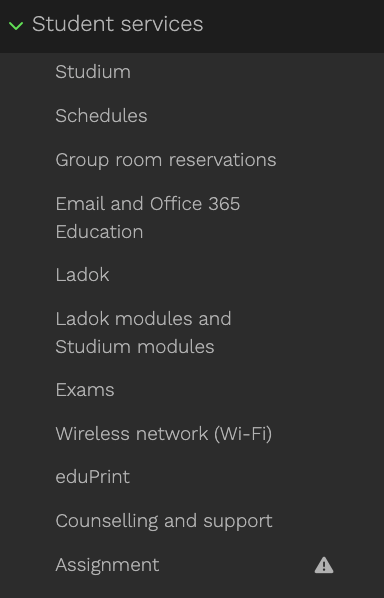
Task: Click the Student services header title
Action: (117, 24)
